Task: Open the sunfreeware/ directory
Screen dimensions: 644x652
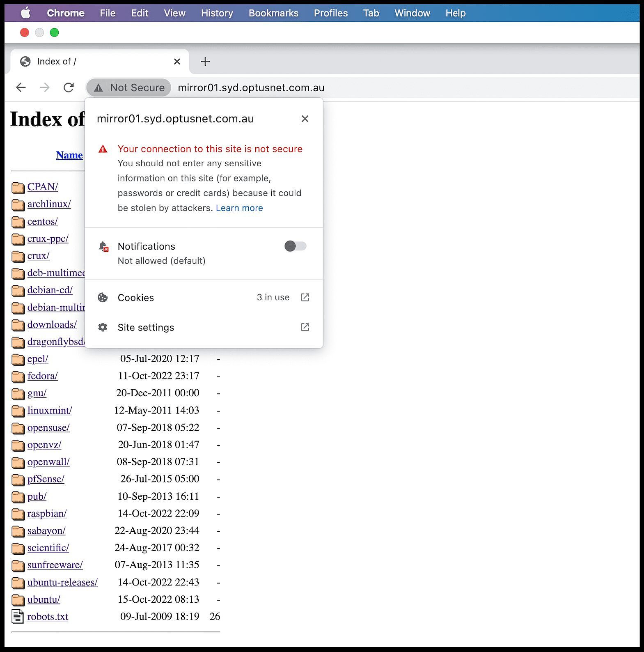Action: [55, 565]
